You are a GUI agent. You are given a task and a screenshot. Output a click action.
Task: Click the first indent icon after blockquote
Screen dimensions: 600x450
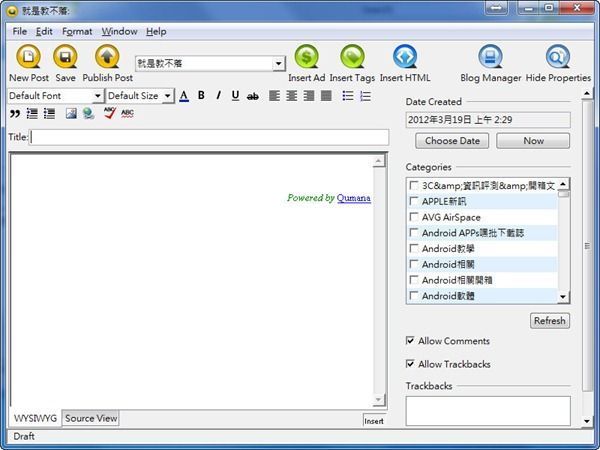click(32, 113)
